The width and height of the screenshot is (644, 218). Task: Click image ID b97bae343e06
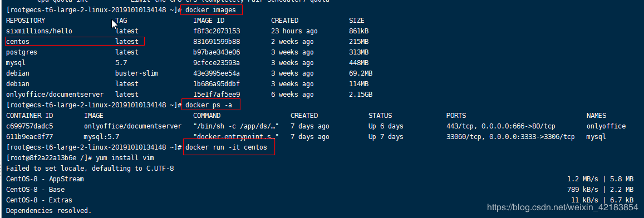pyautogui.click(x=217, y=52)
